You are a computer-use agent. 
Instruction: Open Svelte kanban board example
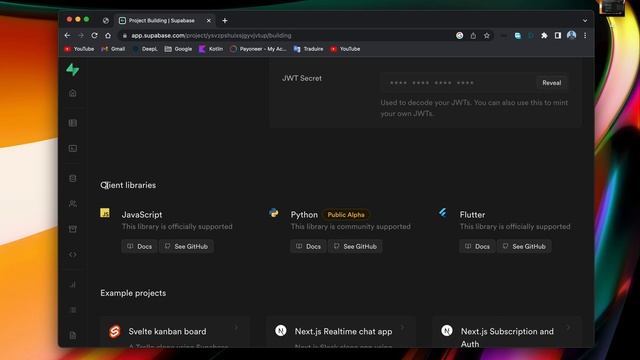point(175,332)
